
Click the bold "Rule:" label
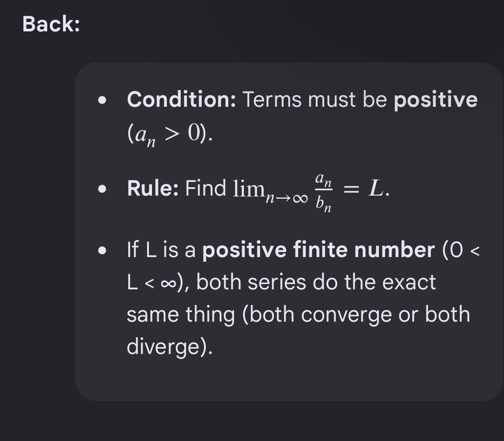coord(152,188)
